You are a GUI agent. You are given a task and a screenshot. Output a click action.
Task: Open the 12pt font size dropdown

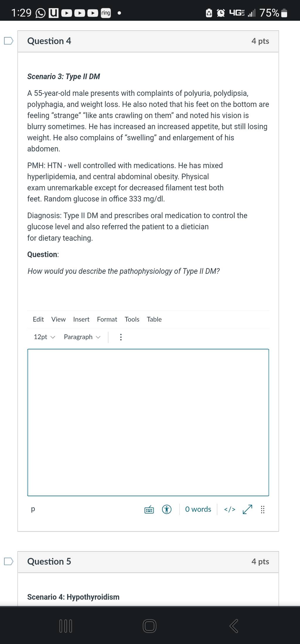44,337
